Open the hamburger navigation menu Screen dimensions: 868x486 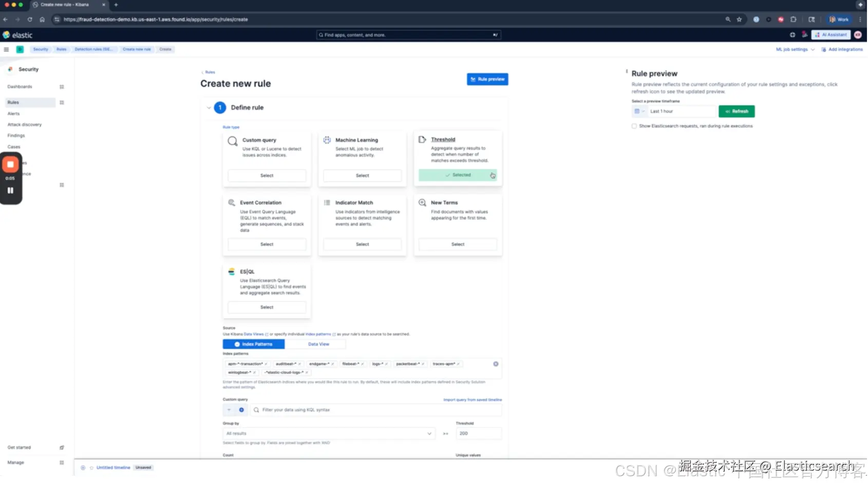pos(6,49)
